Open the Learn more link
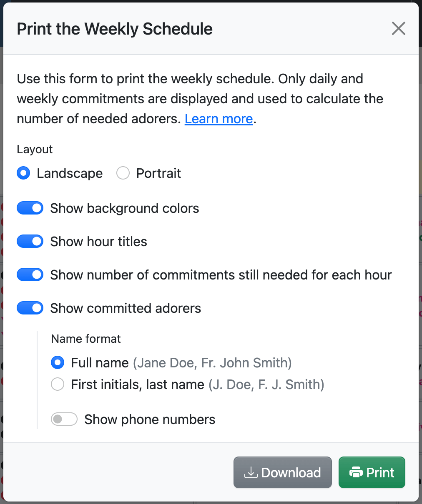The height and width of the screenshot is (504, 422). click(x=219, y=119)
